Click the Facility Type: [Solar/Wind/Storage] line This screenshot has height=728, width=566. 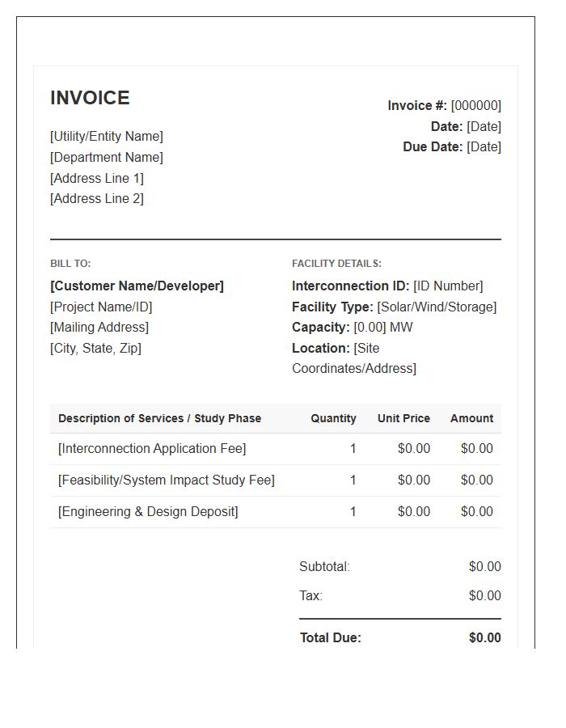tap(395, 307)
